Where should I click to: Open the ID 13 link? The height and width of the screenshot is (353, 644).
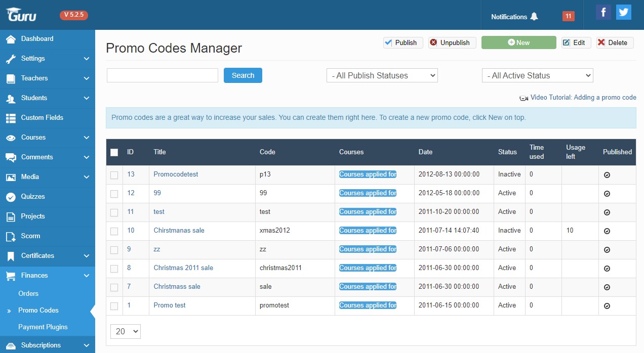tap(131, 174)
